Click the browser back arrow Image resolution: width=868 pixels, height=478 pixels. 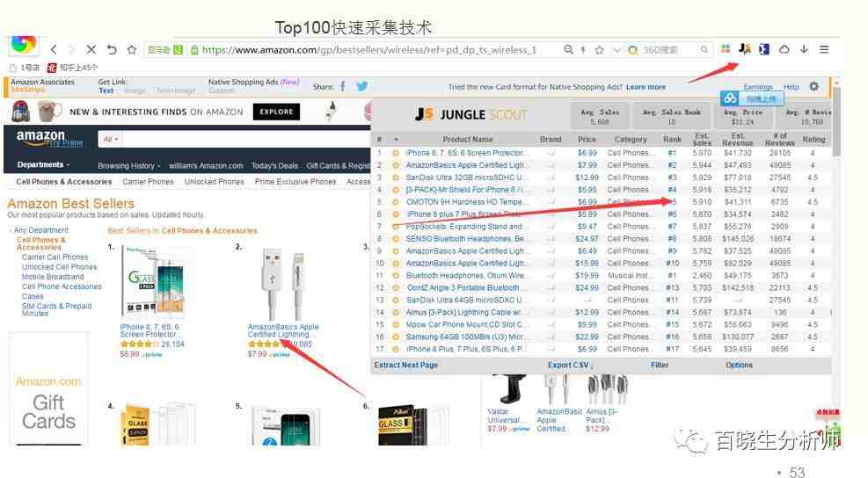(54, 50)
